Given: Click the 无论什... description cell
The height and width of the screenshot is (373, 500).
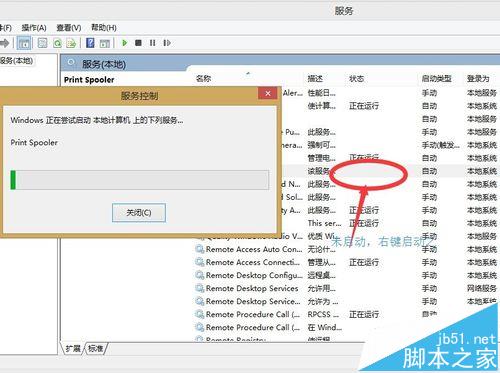Looking at the screenshot, I should point(321,249).
